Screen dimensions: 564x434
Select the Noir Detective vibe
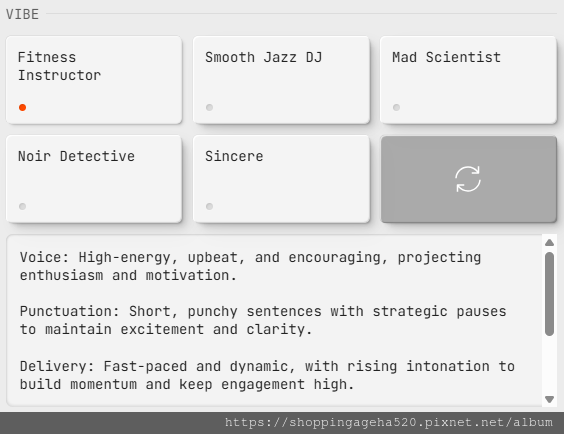coord(94,179)
